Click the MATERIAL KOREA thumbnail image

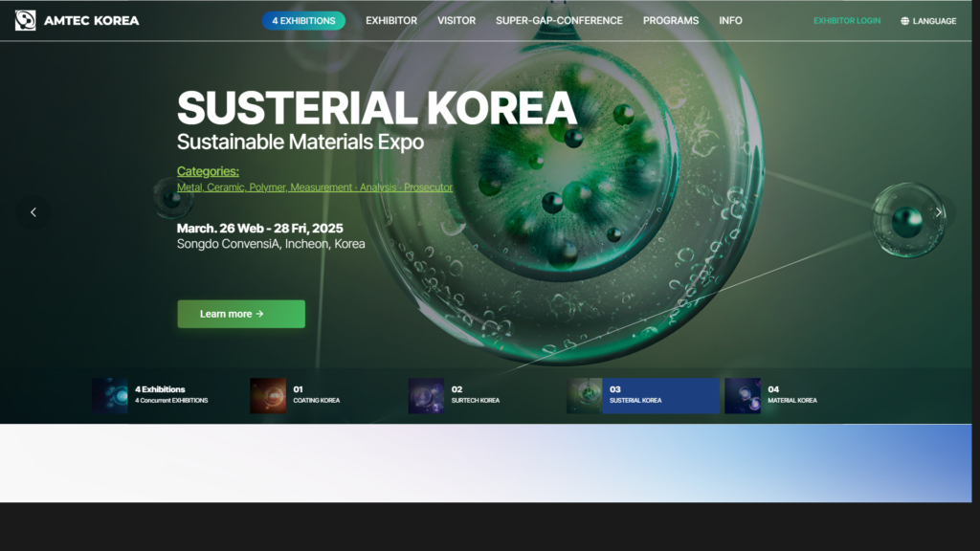743,395
